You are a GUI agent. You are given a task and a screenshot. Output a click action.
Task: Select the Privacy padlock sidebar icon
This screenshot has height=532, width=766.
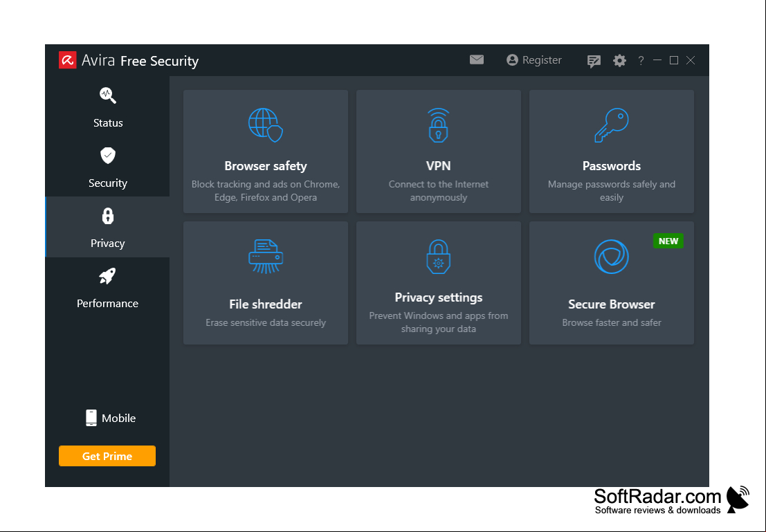click(x=107, y=215)
